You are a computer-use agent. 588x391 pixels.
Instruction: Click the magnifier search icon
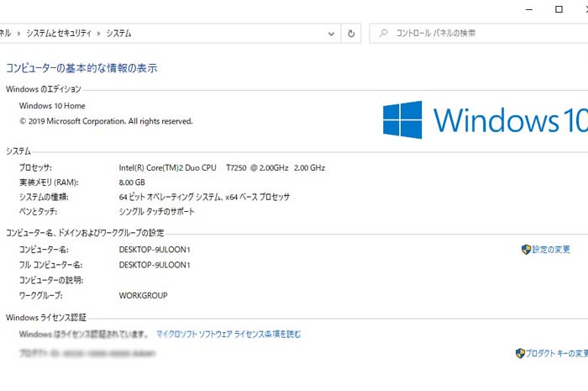tap(383, 33)
